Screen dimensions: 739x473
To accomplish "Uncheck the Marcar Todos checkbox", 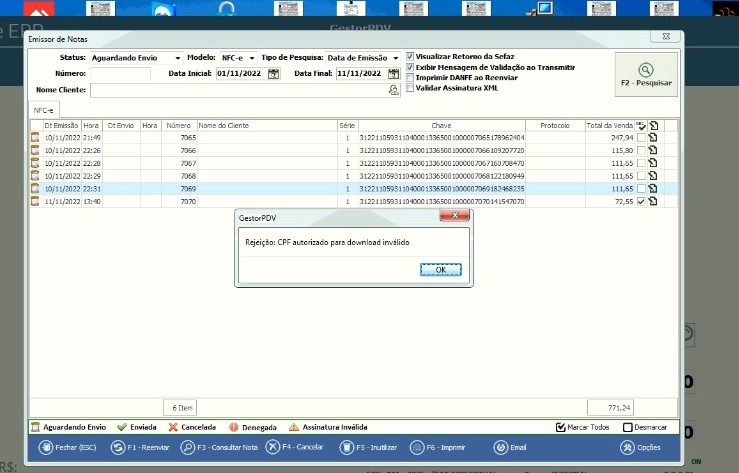I will click(x=561, y=427).
